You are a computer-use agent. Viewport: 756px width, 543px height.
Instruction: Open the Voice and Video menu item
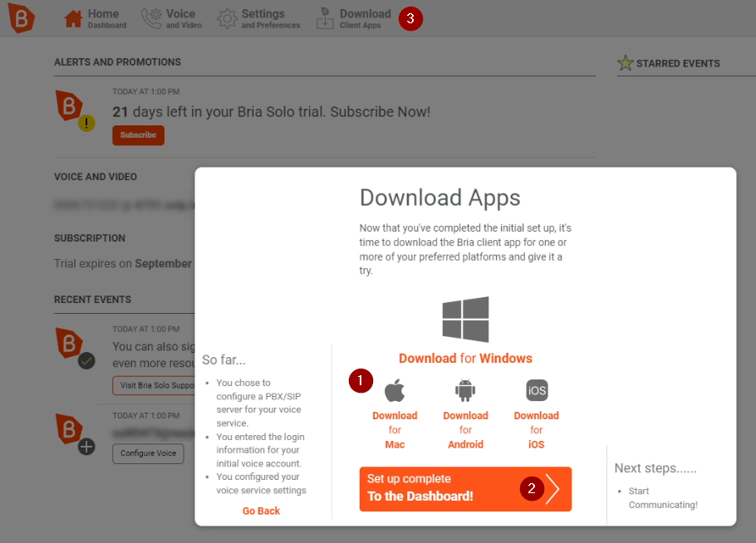(x=172, y=18)
